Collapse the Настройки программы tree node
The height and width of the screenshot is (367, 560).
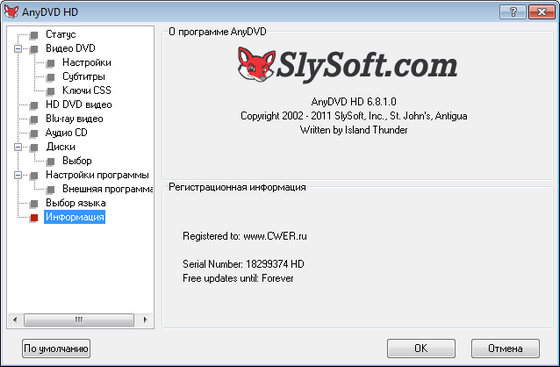(18, 175)
